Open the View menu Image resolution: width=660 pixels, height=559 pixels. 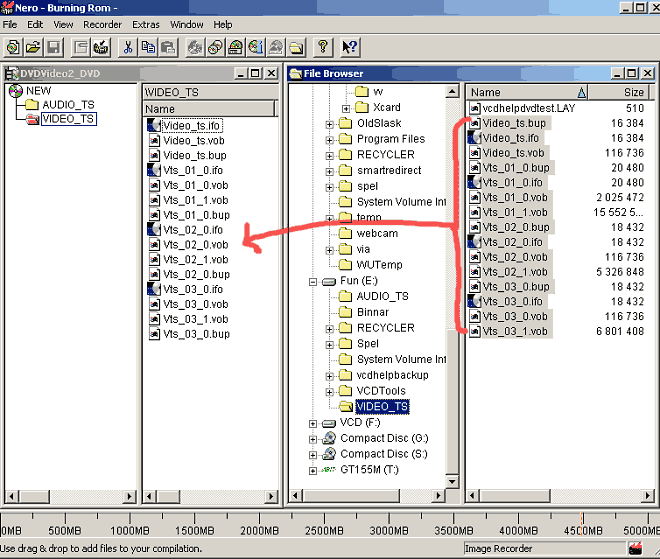(x=63, y=24)
